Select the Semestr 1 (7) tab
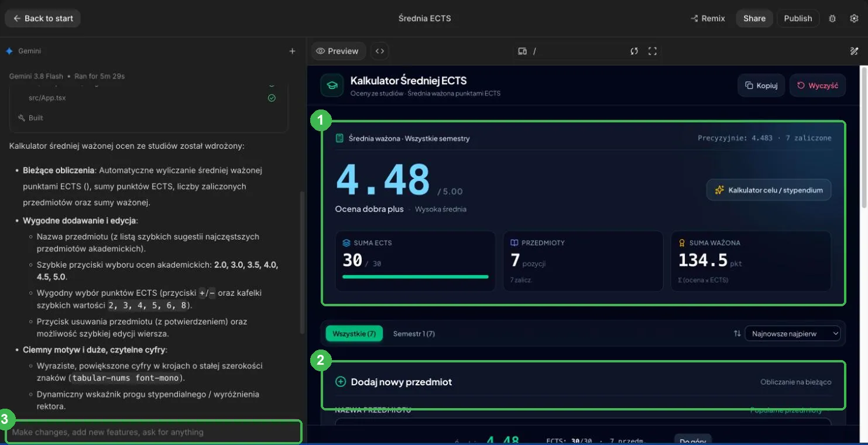 [x=414, y=334]
